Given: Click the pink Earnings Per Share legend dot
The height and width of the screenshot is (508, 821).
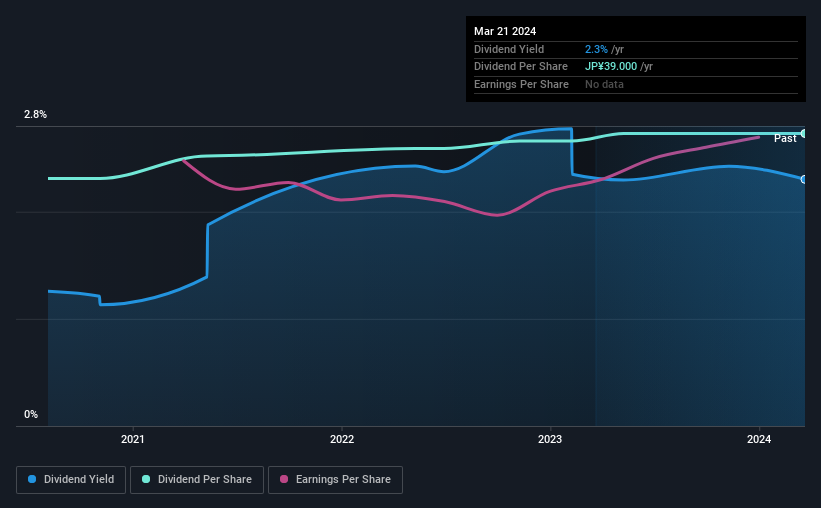Looking at the screenshot, I should pyautogui.click(x=284, y=479).
